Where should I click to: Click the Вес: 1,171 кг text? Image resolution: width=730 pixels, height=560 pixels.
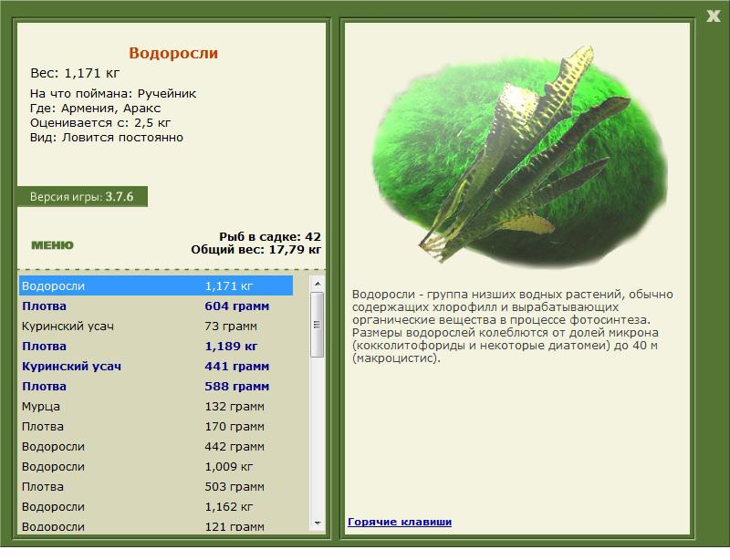[x=75, y=73]
